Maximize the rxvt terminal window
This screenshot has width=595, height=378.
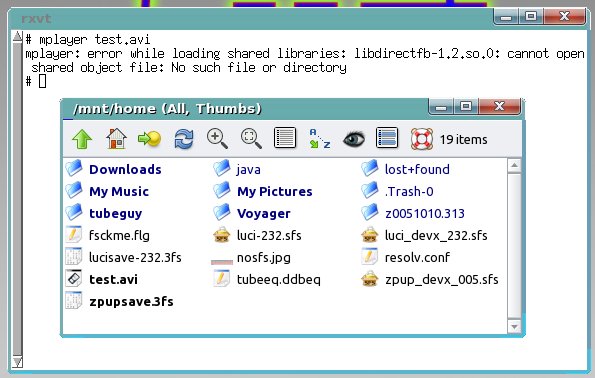click(x=531, y=16)
